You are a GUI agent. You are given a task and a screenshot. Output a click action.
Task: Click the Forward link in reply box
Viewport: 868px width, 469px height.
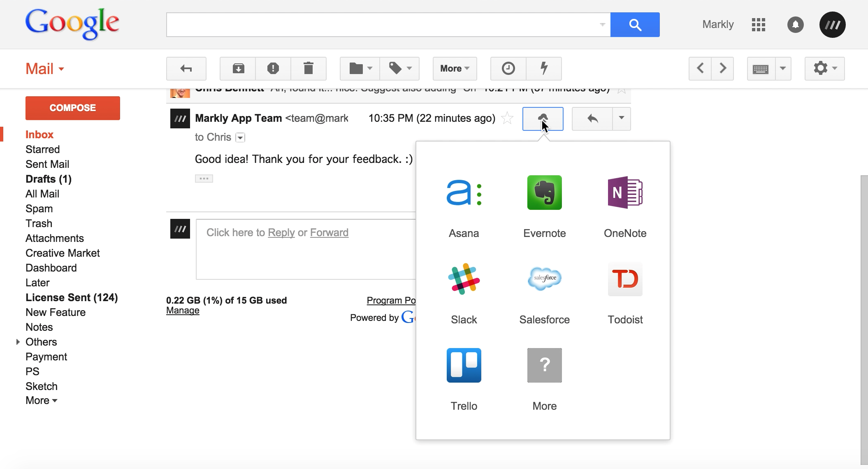click(x=329, y=232)
